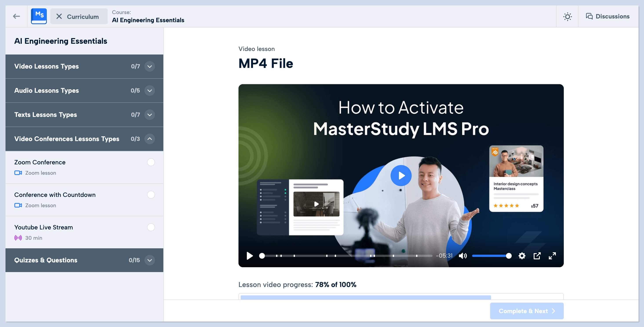The width and height of the screenshot is (644, 327).
Task: Click the 0/7 count for Texts Lessons Types
Action: (x=135, y=115)
